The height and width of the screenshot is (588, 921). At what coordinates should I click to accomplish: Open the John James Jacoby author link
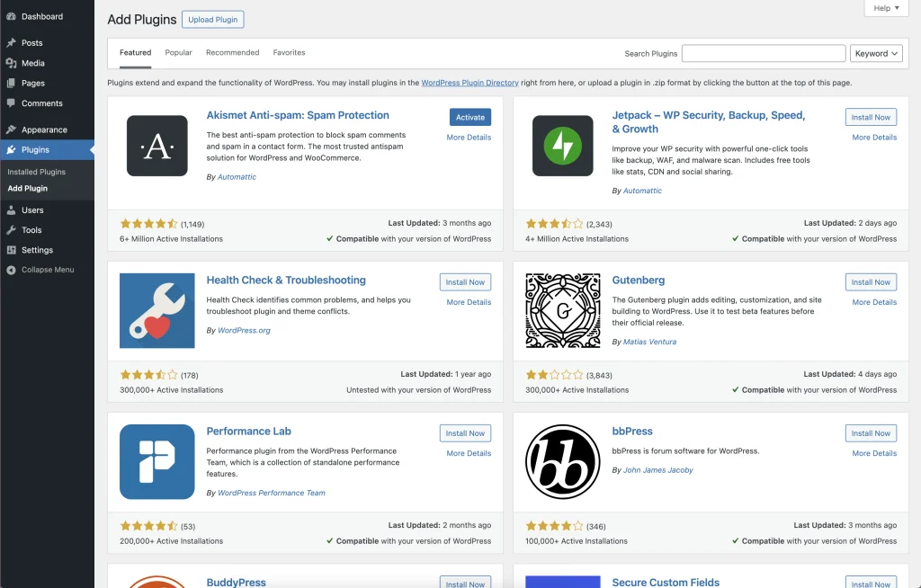(657, 470)
